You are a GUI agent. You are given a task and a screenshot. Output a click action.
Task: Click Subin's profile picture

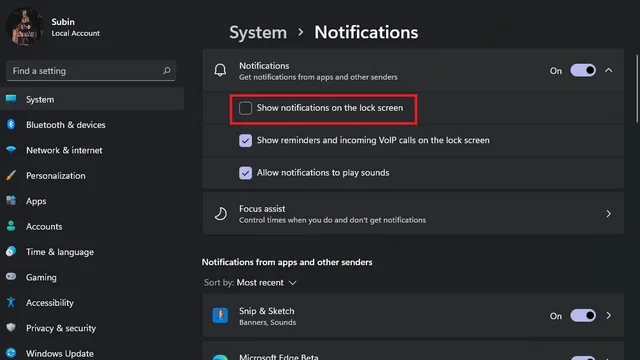click(24, 27)
